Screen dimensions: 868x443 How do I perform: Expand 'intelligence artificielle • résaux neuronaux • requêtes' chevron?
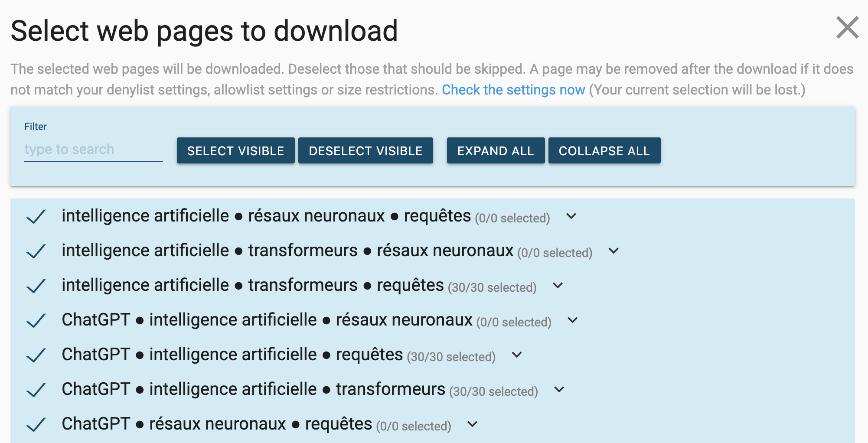pos(571,216)
